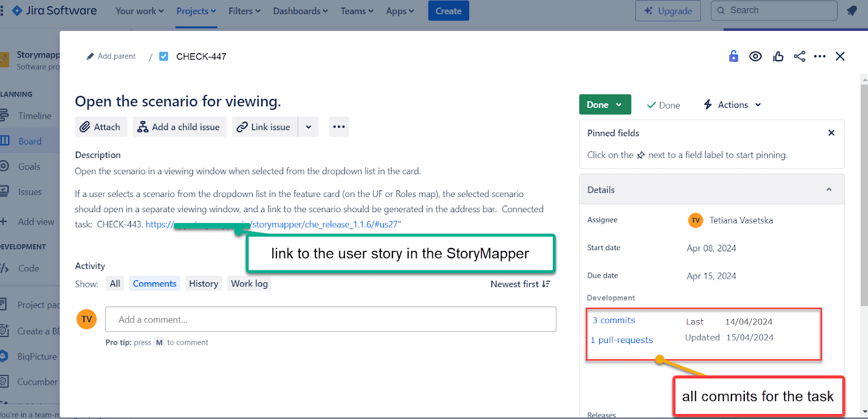The width and height of the screenshot is (868, 419).
Task: Click the dialog vertical scrollbar
Action: tap(864, 195)
